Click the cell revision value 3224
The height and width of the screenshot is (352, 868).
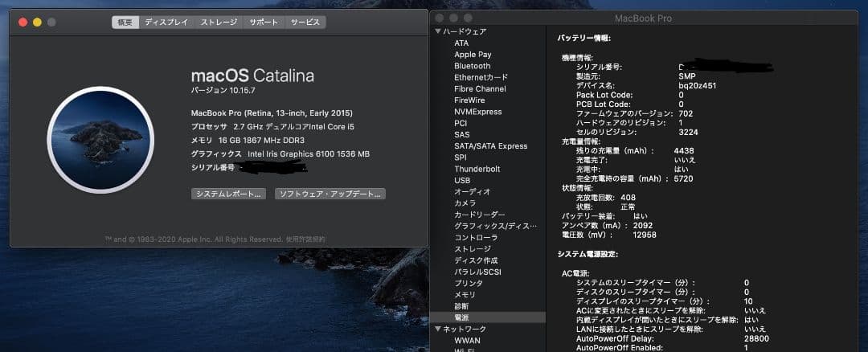pyautogui.click(x=688, y=133)
